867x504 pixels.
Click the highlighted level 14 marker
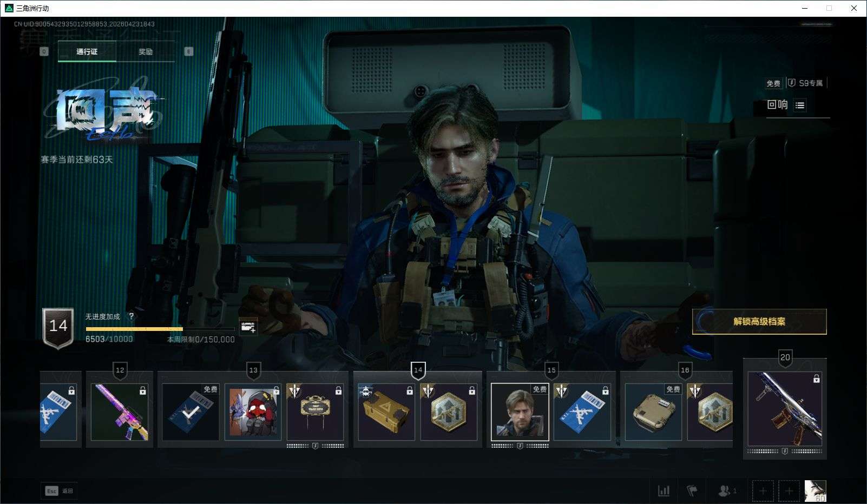click(x=418, y=370)
